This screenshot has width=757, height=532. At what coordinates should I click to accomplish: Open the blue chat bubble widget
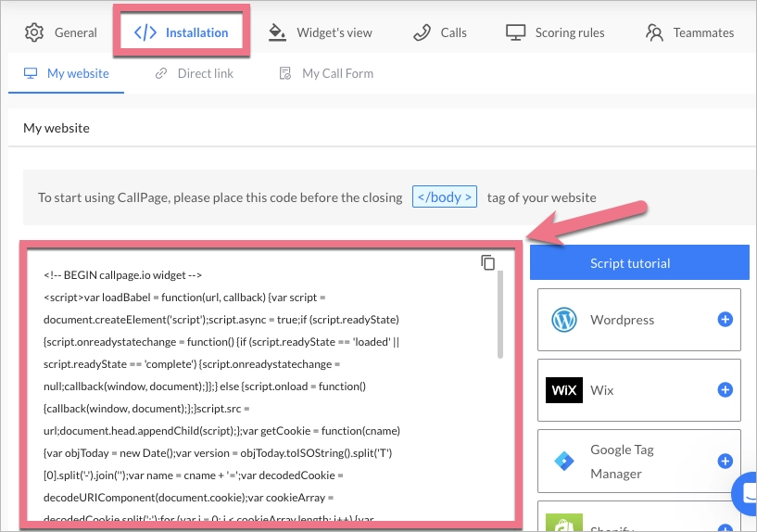(x=745, y=493)
